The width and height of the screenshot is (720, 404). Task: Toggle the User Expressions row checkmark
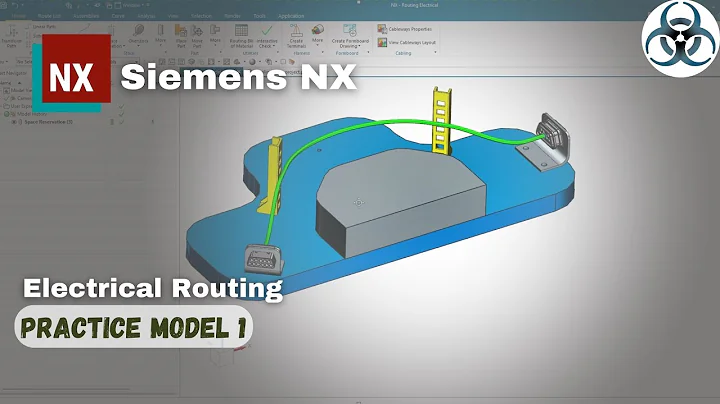coord(121,106)
